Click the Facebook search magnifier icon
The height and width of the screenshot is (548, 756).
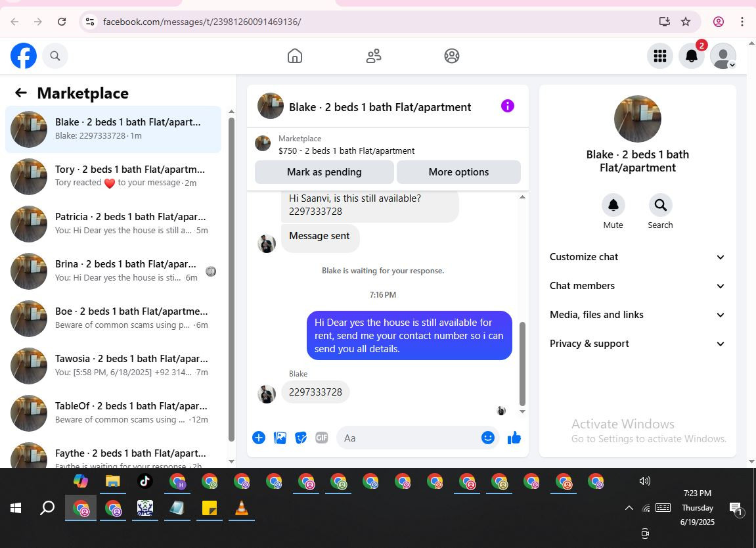55,56
